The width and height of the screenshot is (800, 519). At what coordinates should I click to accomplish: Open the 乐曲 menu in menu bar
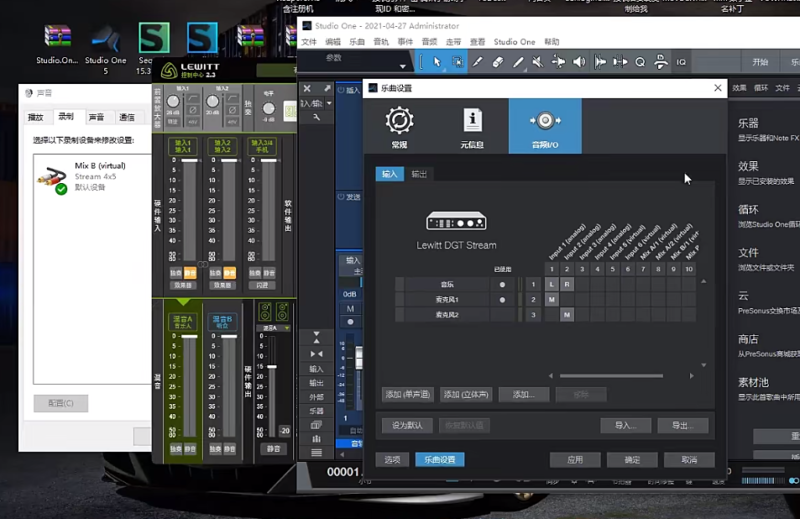357,42
